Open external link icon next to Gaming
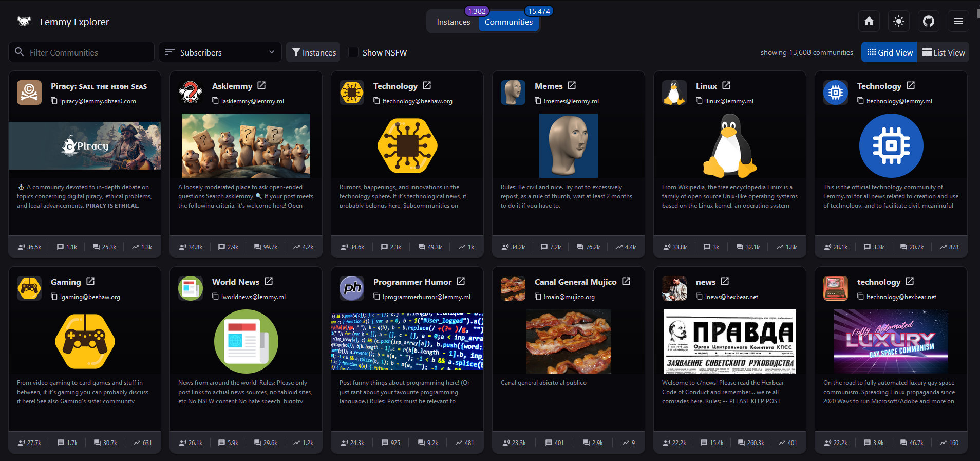Image resolution: width=980 pixels, height=461 pixels. tap(90, 281)
